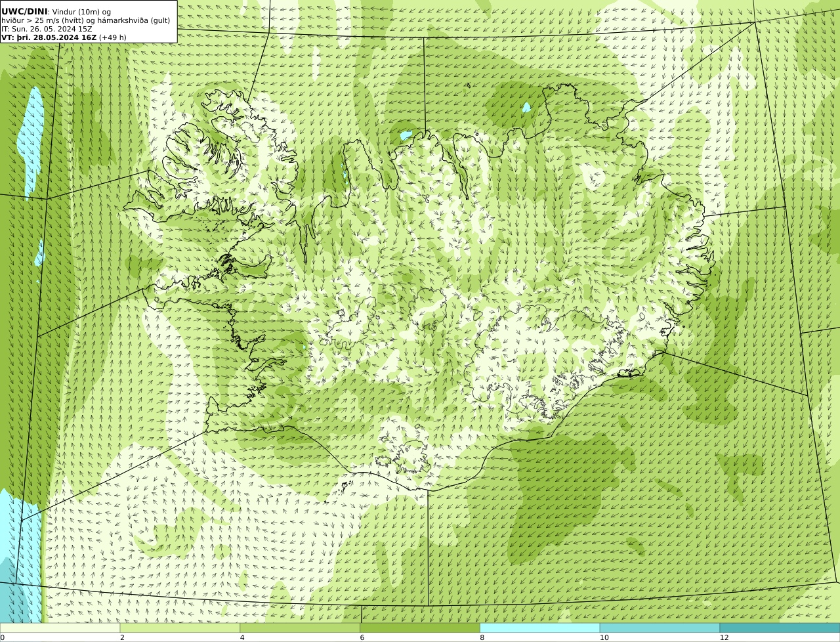The width and height of the screenshot is (840, 642).
Task: Click the colorbar tick label "4"
Action: pos(242,637)
